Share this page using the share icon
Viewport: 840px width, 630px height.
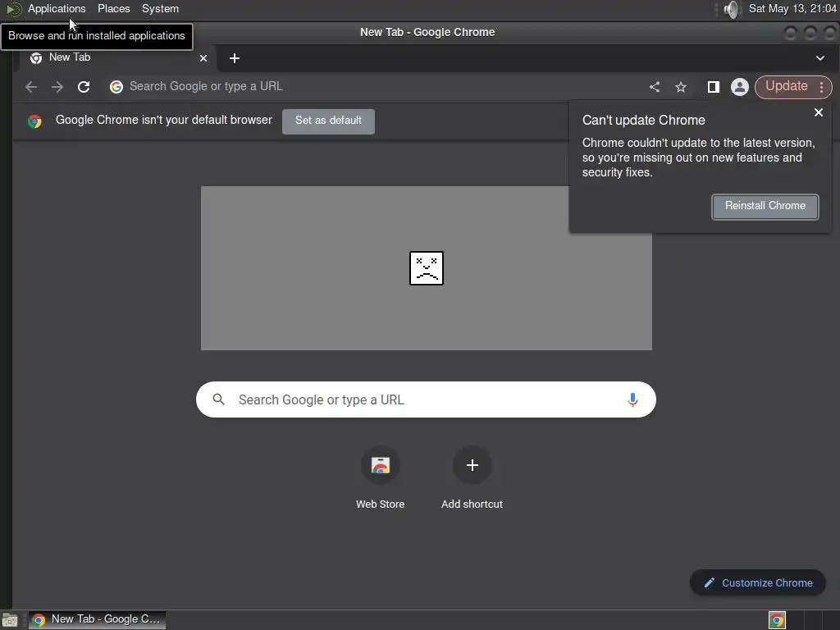(654, 87)
